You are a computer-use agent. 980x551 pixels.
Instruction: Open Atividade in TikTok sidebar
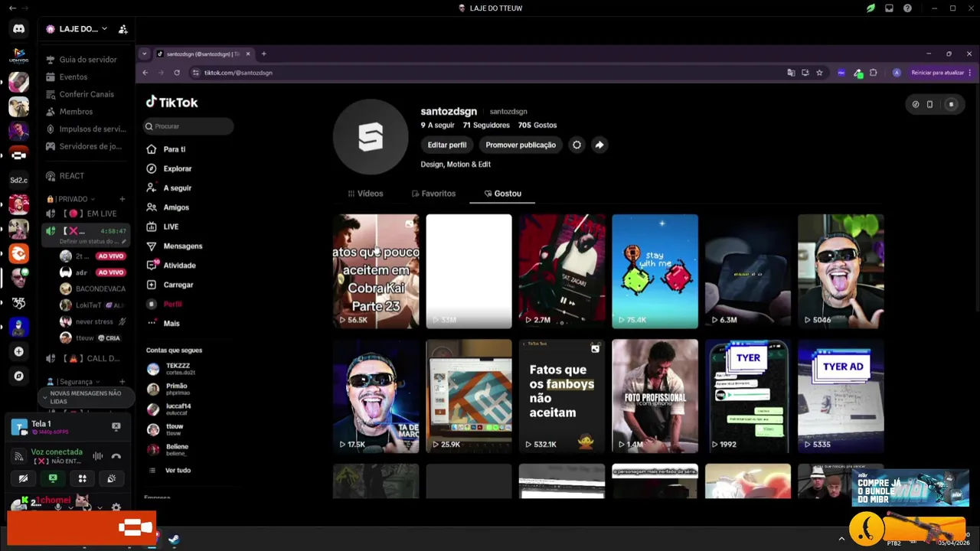pyautogui.click(x=171, y=266)
